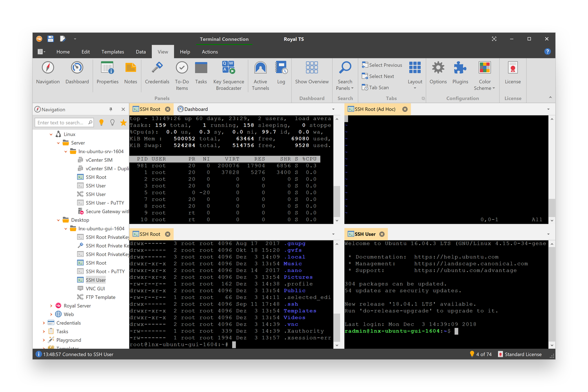The image size is (588, 392).
Task: Expand the Royal Server tree node
Action: click(51, 306)
